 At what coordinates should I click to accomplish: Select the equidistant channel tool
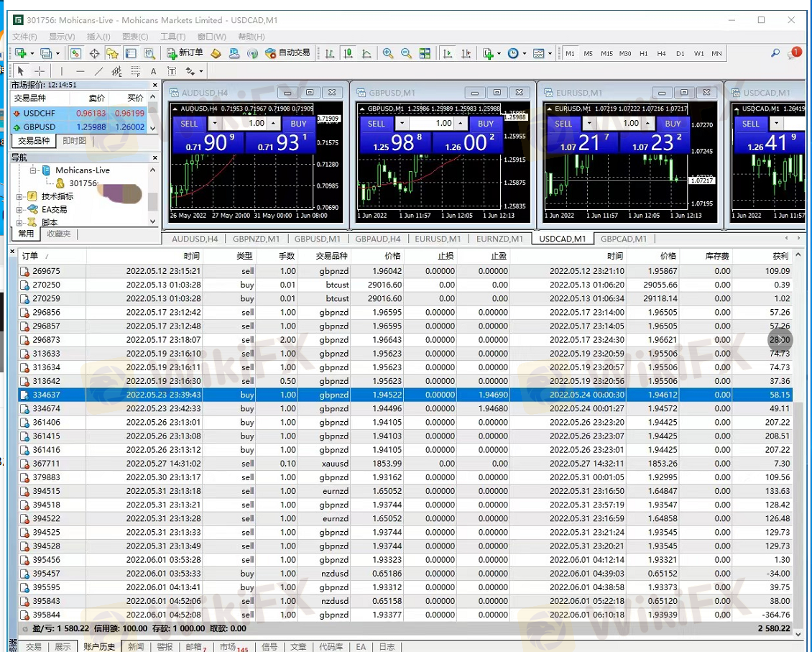pyautogui.click(x=116, y=71)
